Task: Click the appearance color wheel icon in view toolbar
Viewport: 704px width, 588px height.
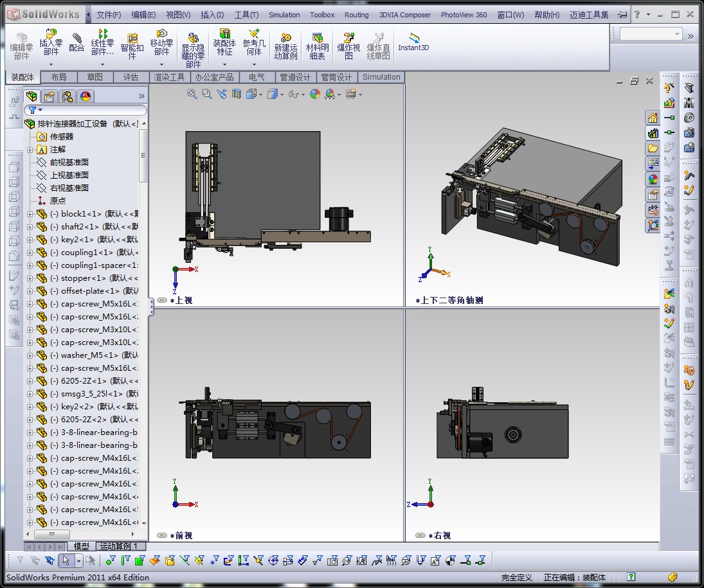Action: pos(314,94)
